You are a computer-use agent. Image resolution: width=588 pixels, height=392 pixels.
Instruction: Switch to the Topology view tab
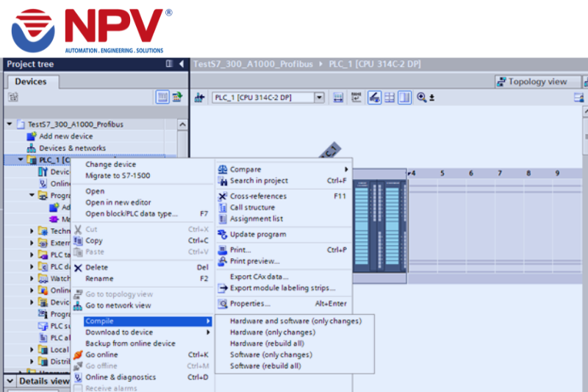[x=532, y=82]
